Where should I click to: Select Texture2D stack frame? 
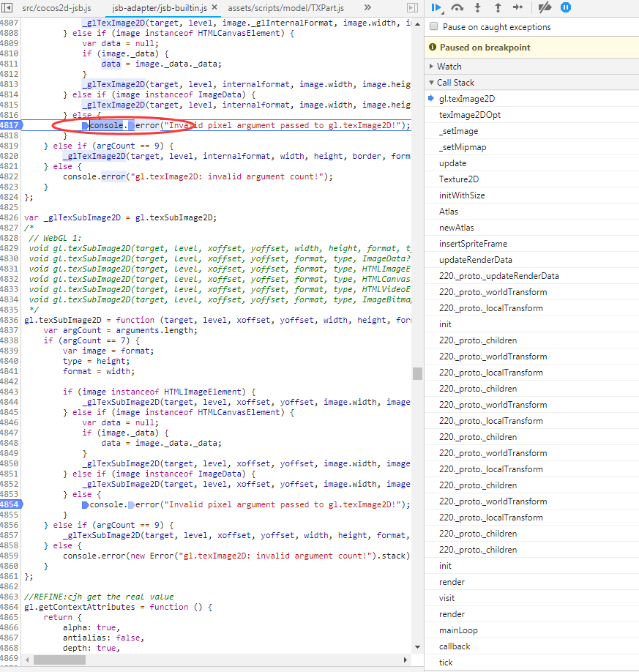531,179
